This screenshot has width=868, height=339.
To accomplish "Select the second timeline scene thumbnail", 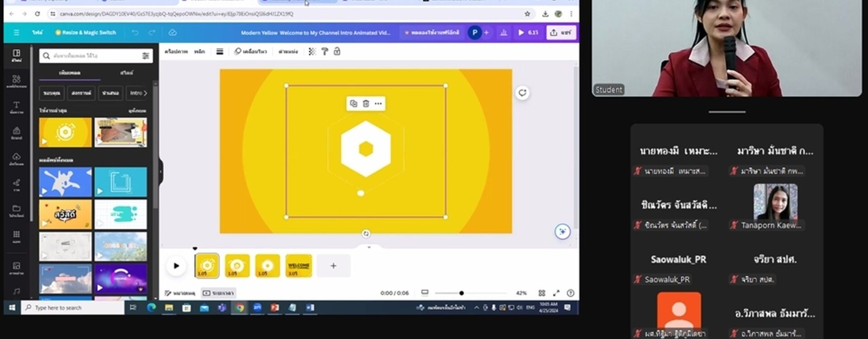I will coord(237,266).
